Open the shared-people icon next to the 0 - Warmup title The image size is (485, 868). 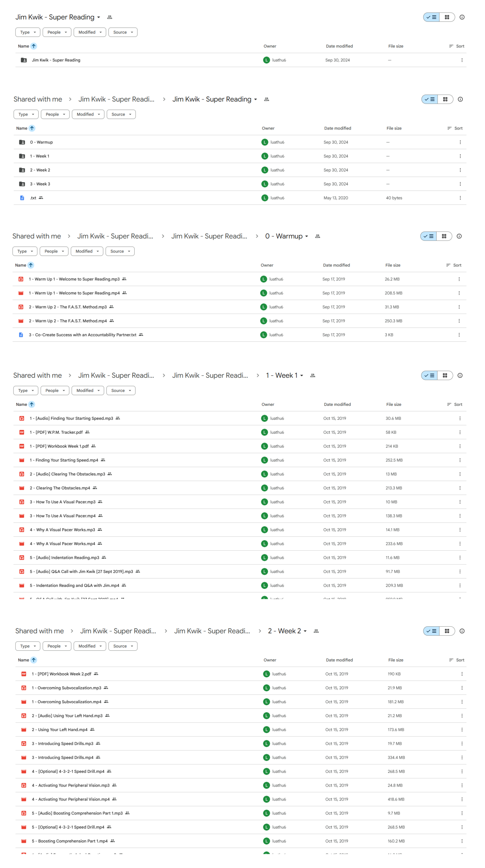[x=317, y=236]
